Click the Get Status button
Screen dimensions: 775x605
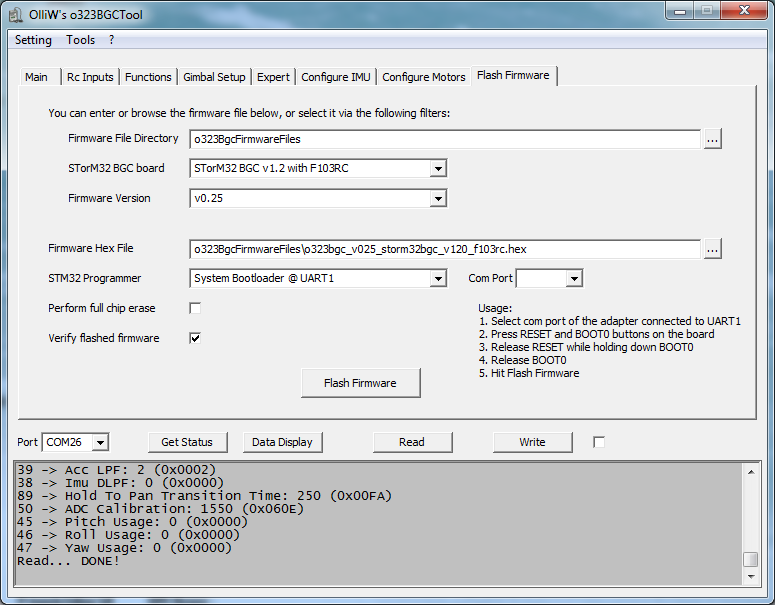188,442
